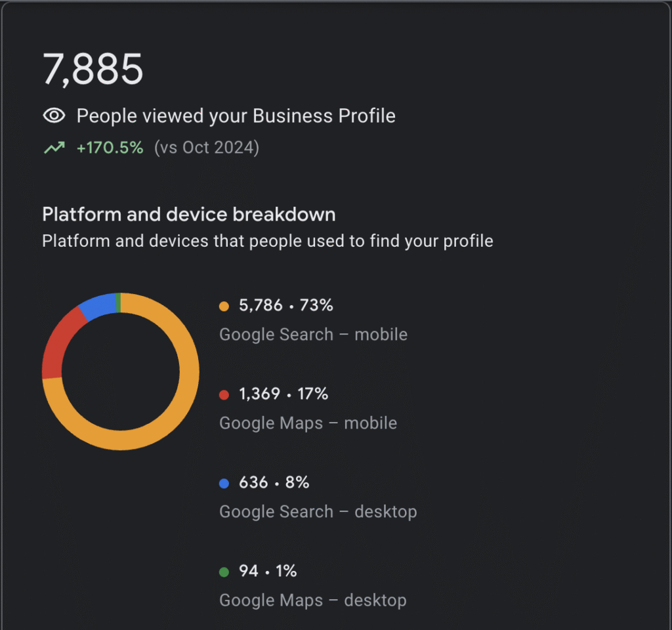Screen dimensions: 672x630
Task: Select the "Google Search – desktop" label
Action: [318, 512]
